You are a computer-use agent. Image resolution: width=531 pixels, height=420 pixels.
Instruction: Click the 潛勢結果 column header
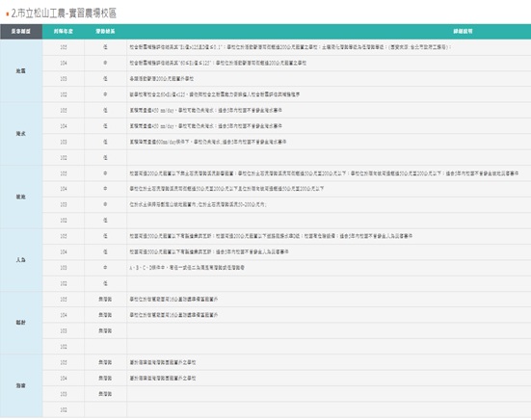click(105, 32)
